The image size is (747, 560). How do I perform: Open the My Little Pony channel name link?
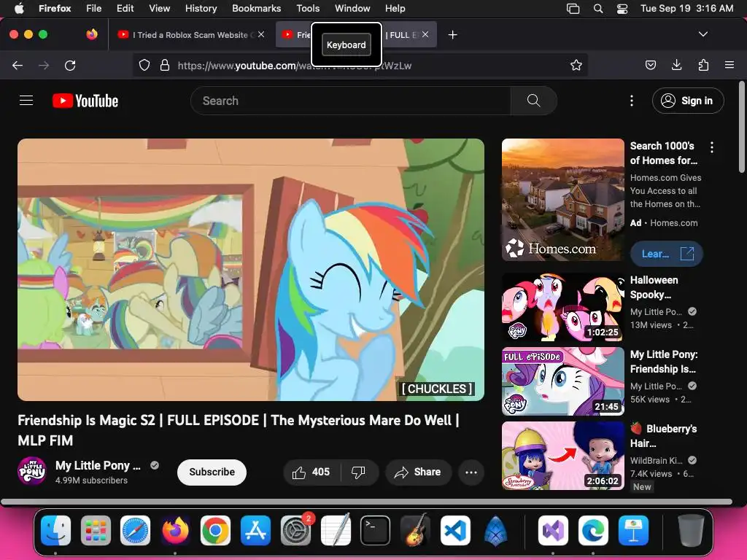pos(98,465)
